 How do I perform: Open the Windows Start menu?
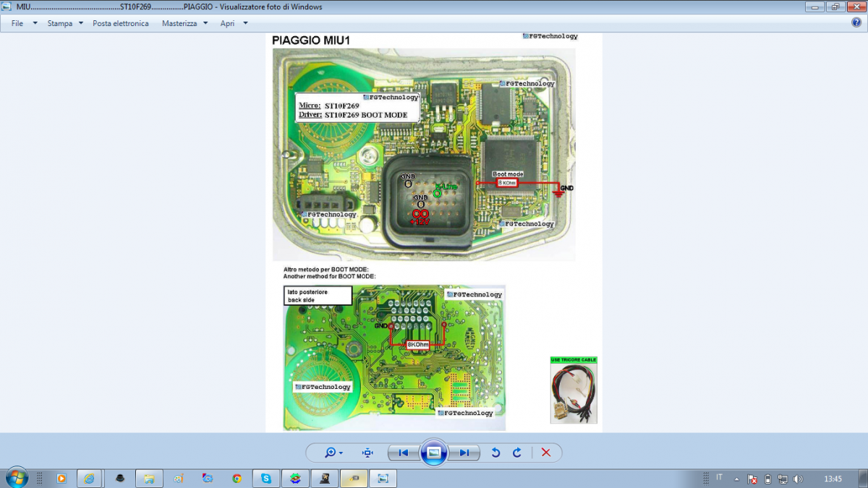[x=16, y=478]
